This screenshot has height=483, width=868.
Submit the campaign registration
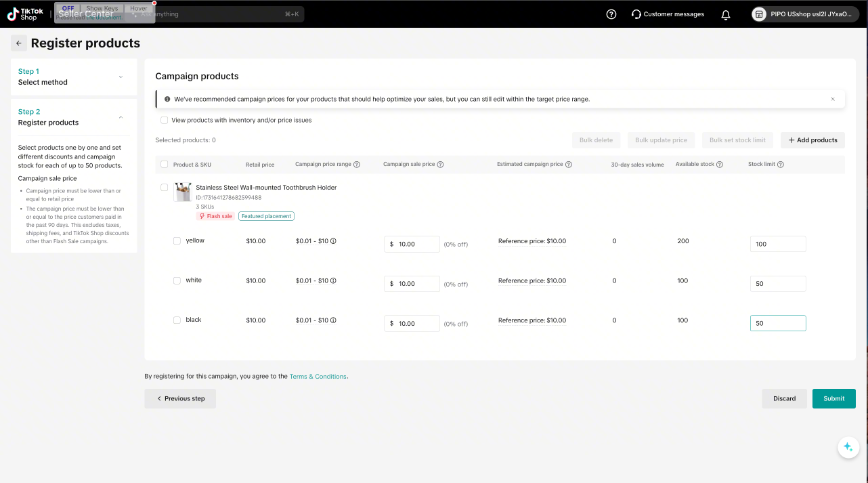coord(833,398)
